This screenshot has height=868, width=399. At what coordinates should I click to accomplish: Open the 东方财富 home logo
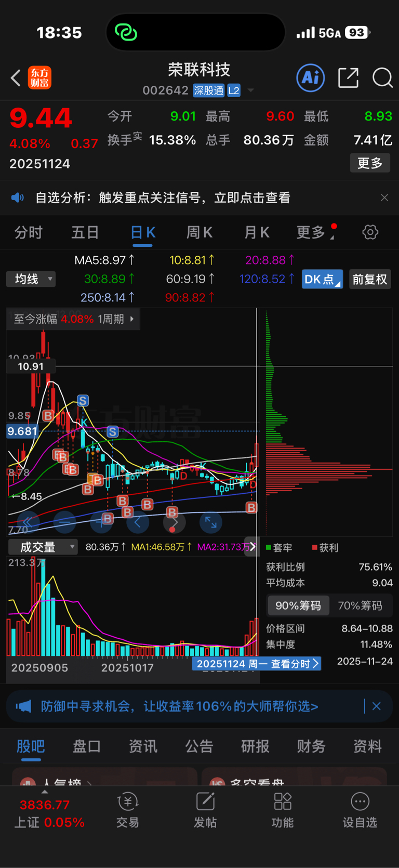coord(39,78)
